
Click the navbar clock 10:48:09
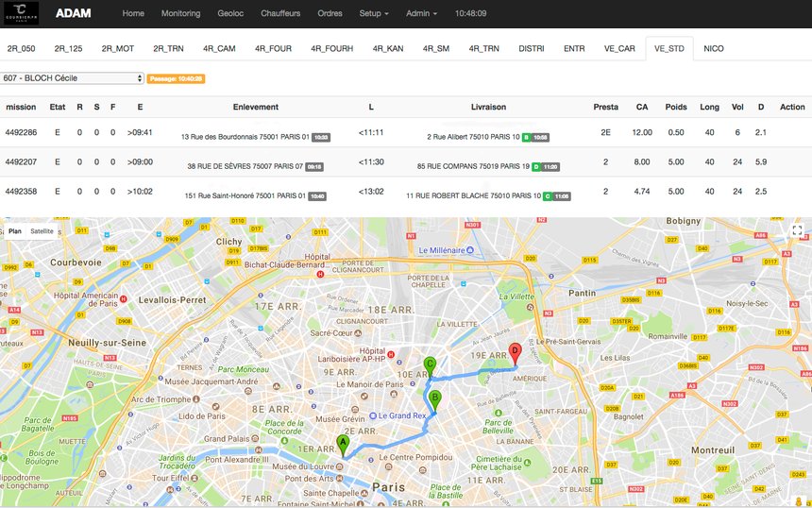(471, 13)
